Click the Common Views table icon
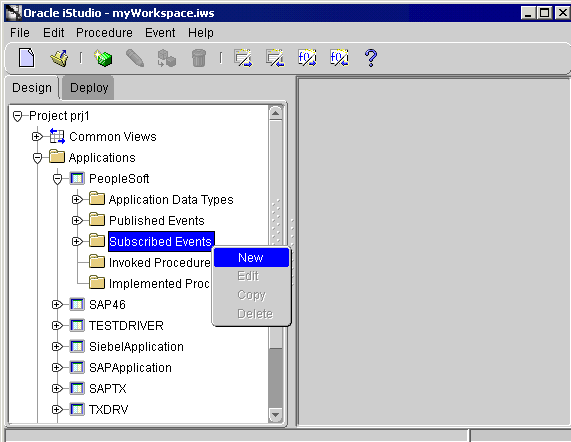 click(x=57, y=137)
